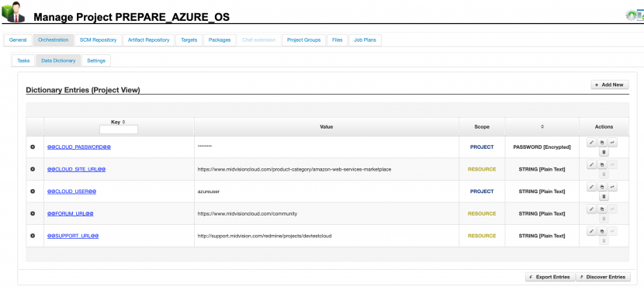Edit the @@SUPPORT_URL@@ entry with pencil icon
The image size is (644, 290).
[x=591, y=231]
